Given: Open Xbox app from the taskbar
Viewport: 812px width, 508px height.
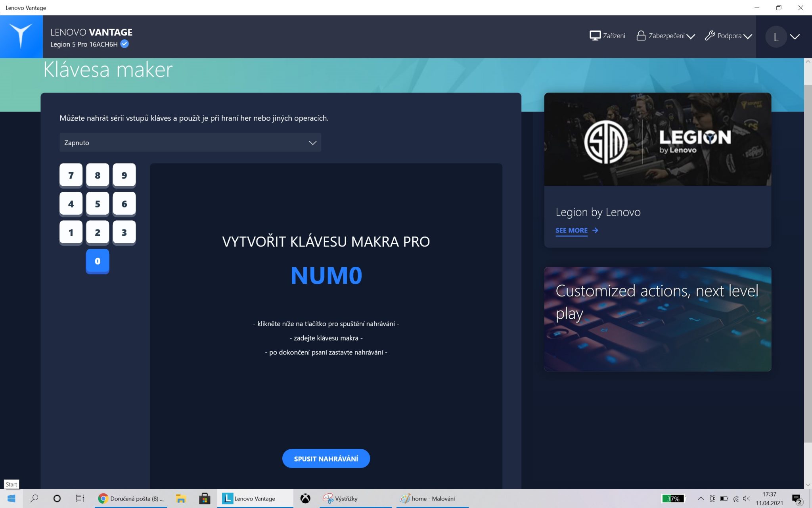Looking at the screenshot, I should pos(305,498).
